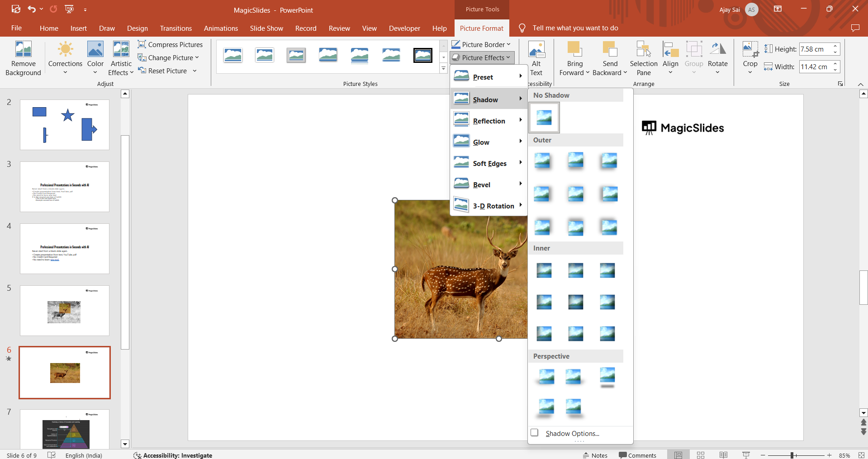Click Reset Picture button
This screenshot has height=459, width=868.
[x=163, y=71]
